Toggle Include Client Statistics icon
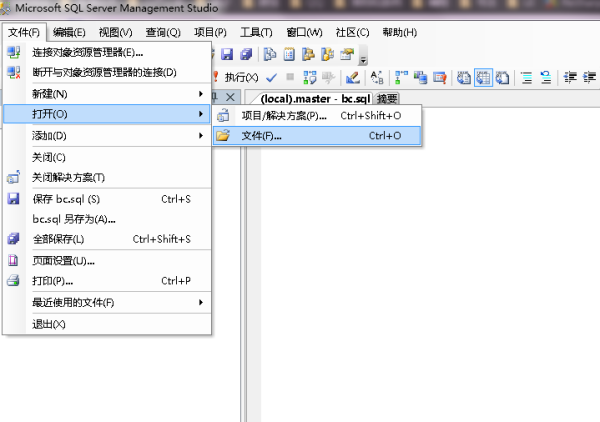This screenshot has width=600, height=422. click(421, 78)
